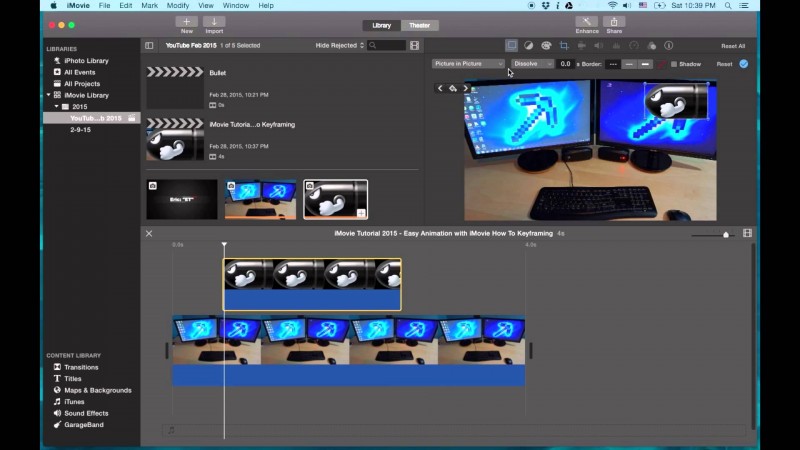Viewport: 800px width, 450px height.
Task: Select the Crop tool icon
Action: (x=563, y=45)
